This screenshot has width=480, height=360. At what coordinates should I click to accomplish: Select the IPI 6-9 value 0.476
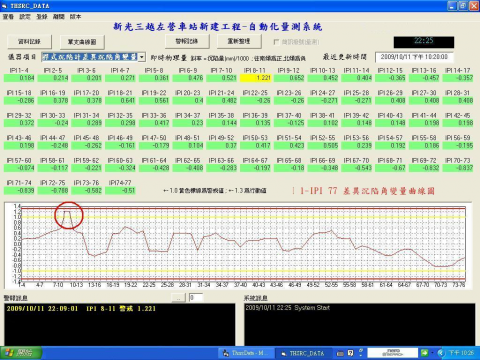point(188,78)
